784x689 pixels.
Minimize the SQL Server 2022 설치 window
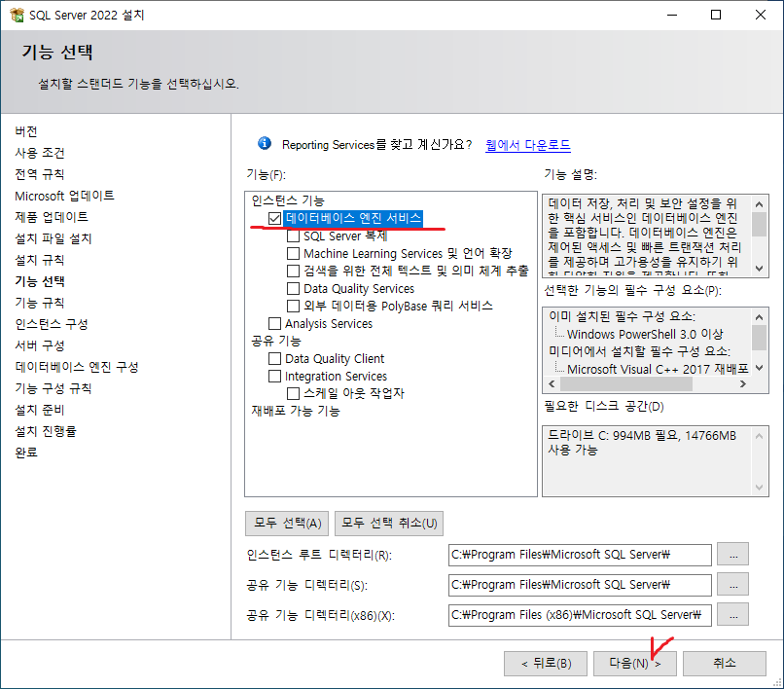coord(672,15)
